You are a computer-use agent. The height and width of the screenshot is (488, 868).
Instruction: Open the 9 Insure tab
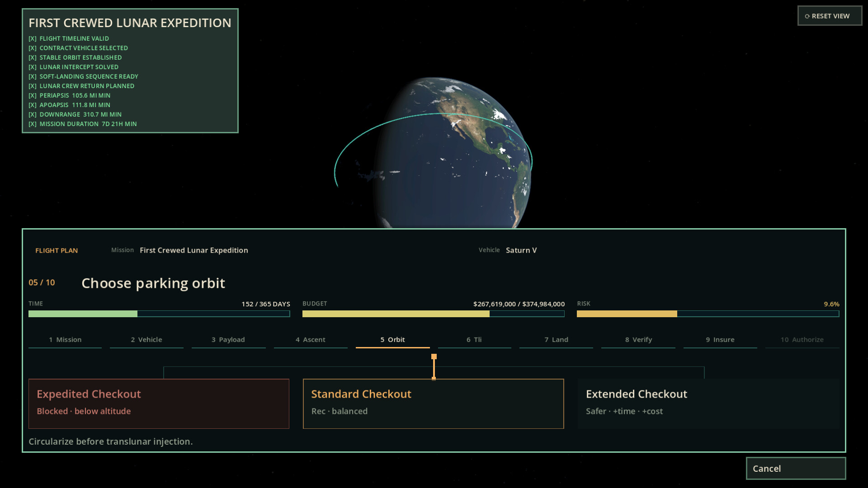(720, 340)
